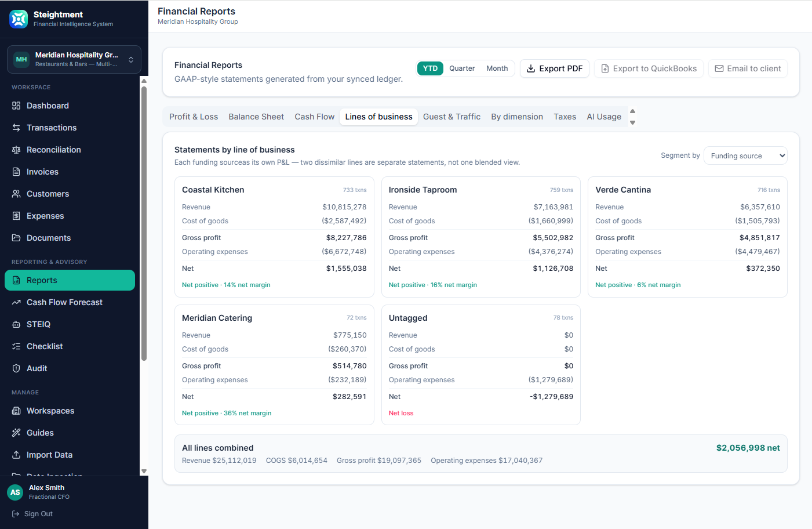Viewport: 812px width, 529px height.
Task: Open the Cash Flow tab
Action: [x=315, y=117]
